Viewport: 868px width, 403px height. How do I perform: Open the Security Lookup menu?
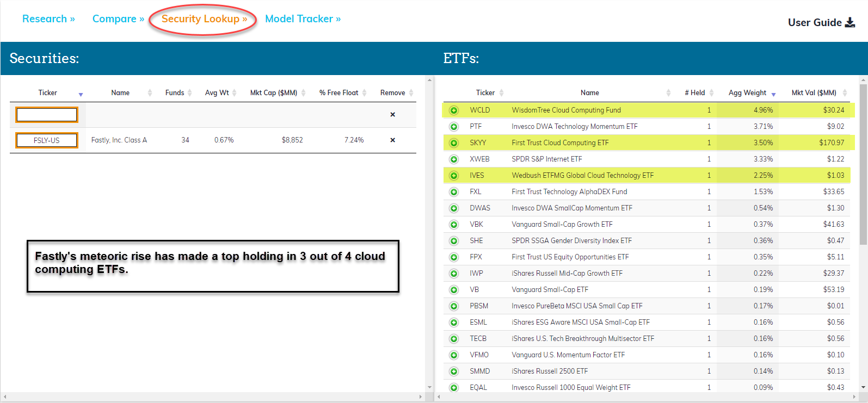pyautogui.click(x=204, y=19)
